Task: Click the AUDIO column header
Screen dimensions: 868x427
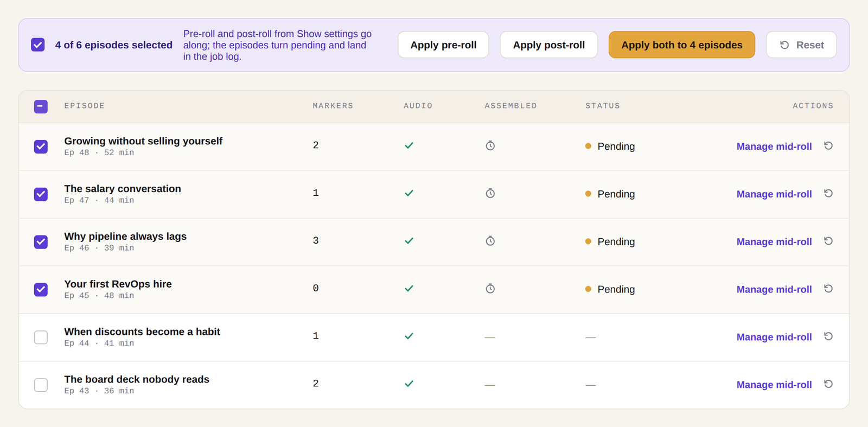Action: pos(418,106)
